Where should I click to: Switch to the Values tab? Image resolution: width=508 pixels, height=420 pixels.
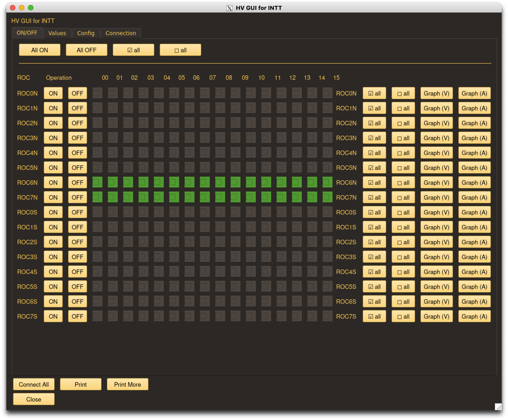(x=57, y=33)
